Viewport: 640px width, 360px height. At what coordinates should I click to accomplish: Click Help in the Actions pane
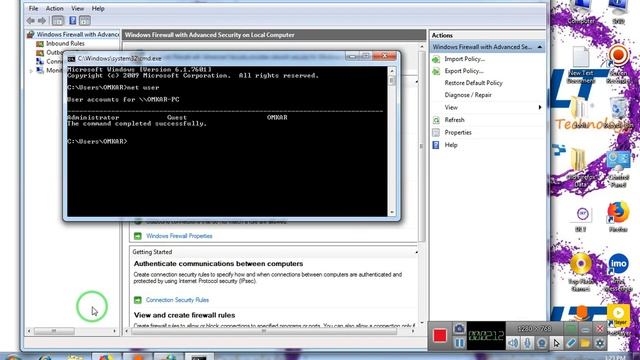point(451,145)
